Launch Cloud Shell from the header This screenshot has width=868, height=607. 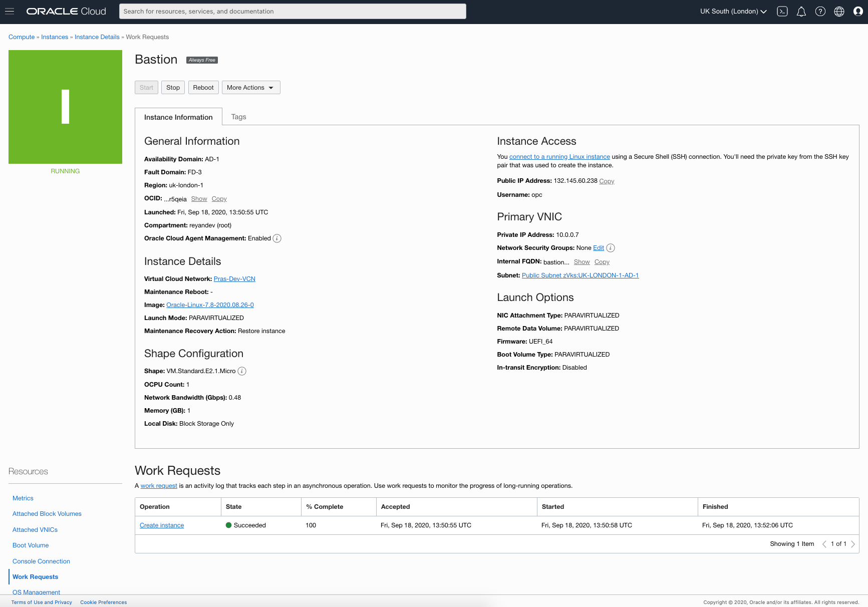click(x=782, y=12)
